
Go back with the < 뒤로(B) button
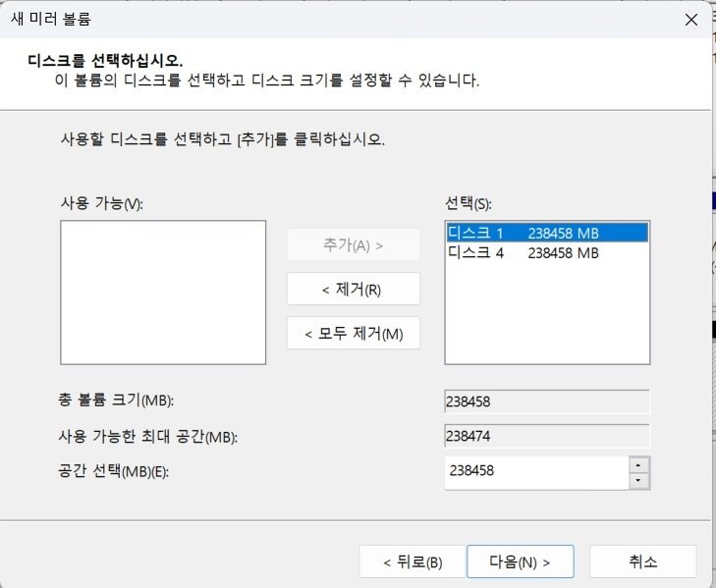tap(413, 561)
